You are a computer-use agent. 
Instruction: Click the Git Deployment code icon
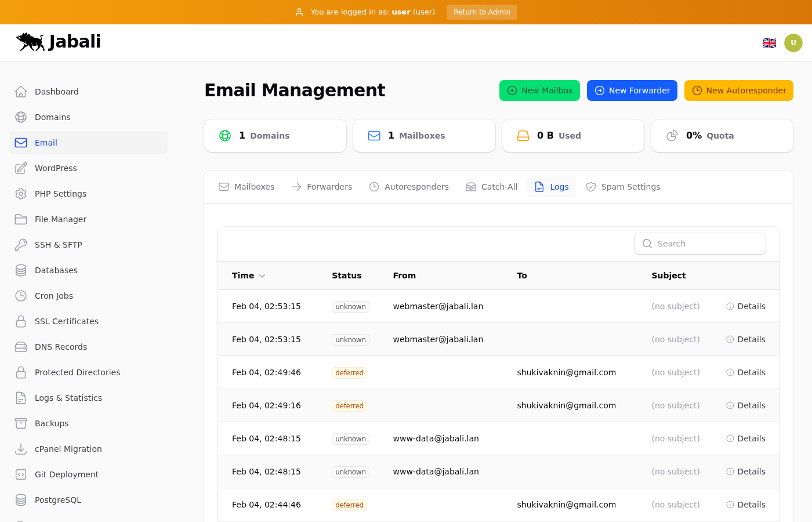[21, 474]
